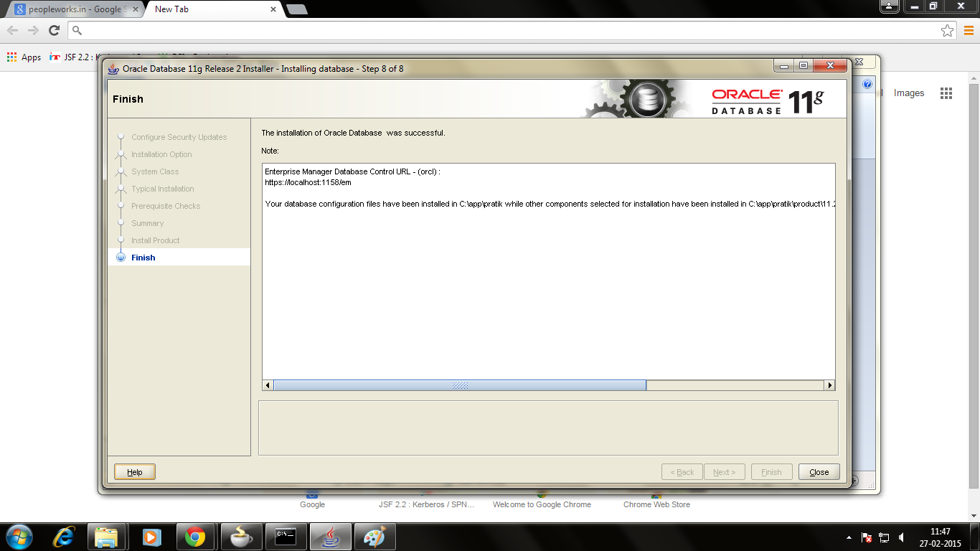Open the Apps bookmark shortcut in Chrome

coord(24,57)
